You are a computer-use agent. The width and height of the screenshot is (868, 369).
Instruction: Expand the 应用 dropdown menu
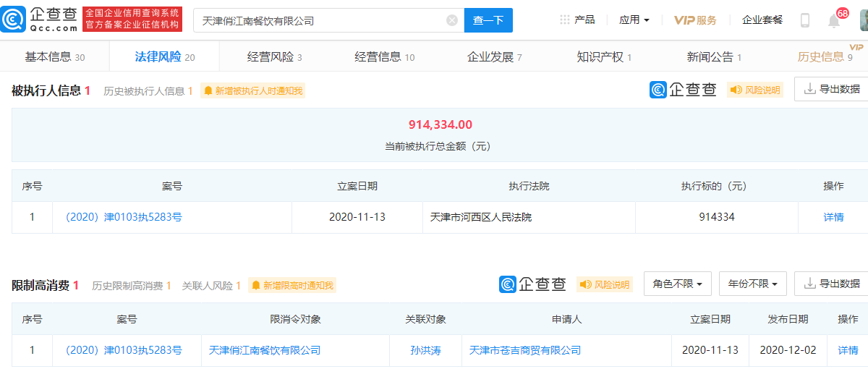634,20
